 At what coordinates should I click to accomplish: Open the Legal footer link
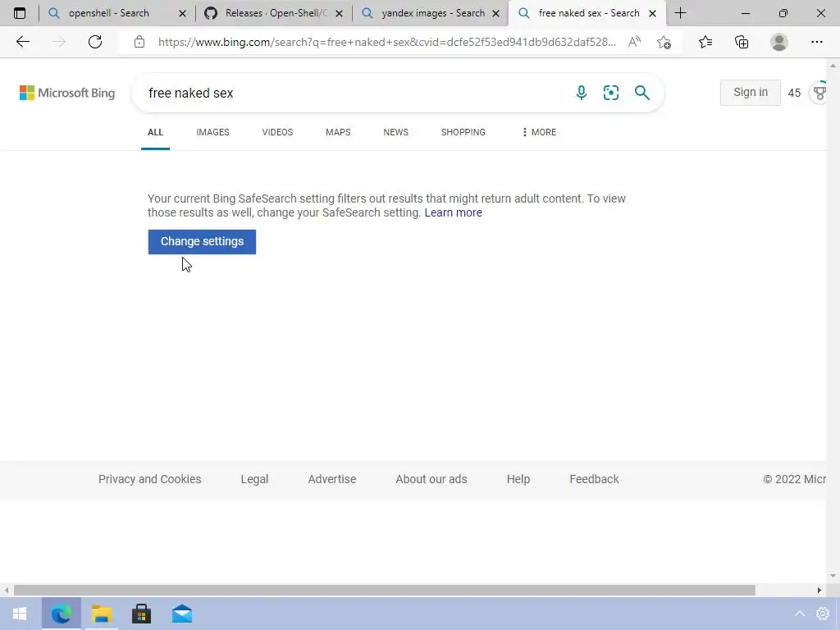tap(254, 479)
